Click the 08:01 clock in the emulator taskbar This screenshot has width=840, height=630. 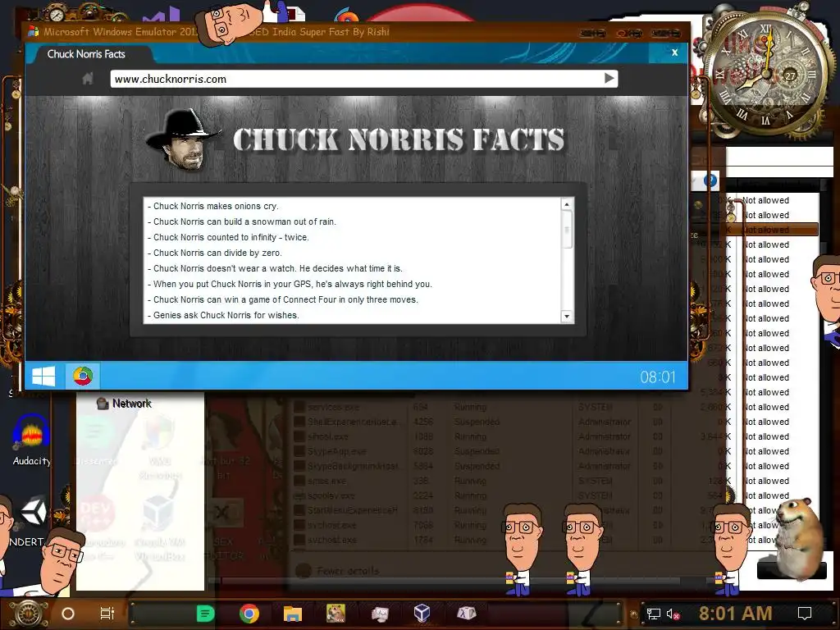point(658,377)
